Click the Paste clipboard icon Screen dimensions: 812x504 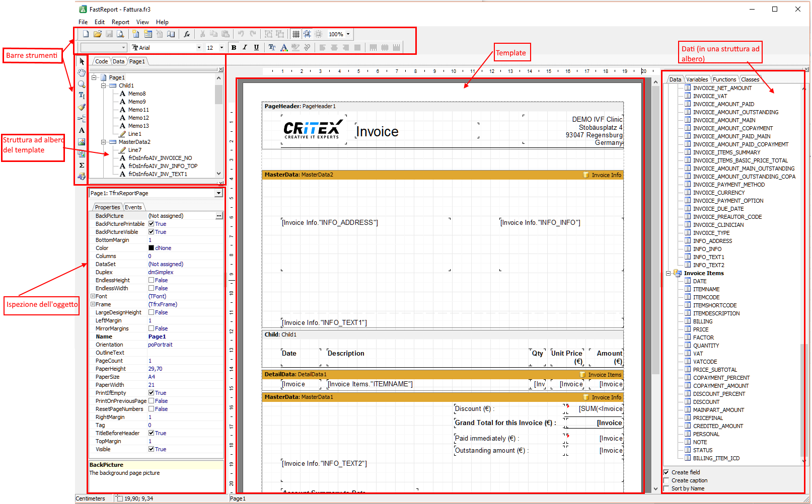coord(226,34)
